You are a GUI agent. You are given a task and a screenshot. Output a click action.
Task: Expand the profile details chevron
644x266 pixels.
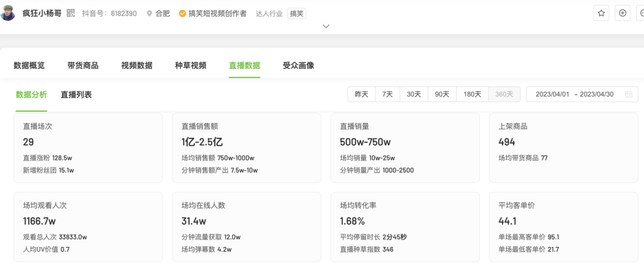(326, 26)
